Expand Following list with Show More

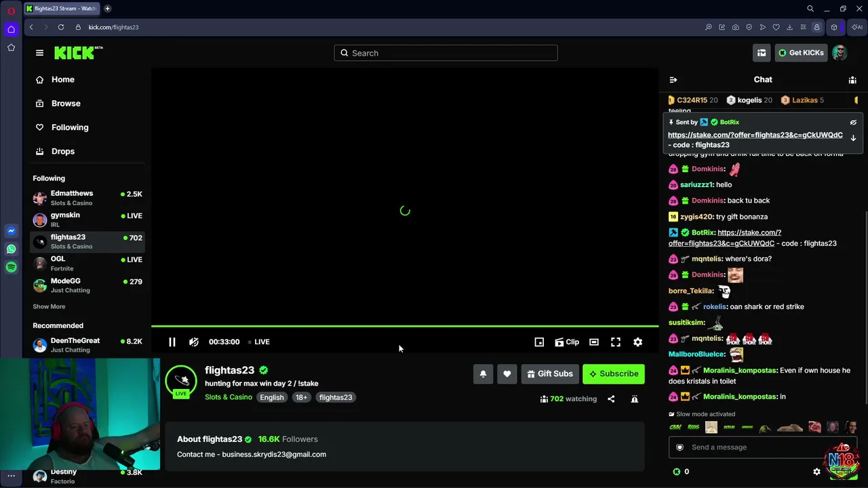[49, 306]
